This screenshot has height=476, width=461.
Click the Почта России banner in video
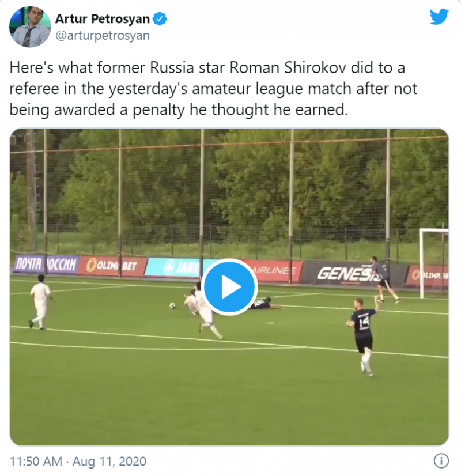coord(46,264)
